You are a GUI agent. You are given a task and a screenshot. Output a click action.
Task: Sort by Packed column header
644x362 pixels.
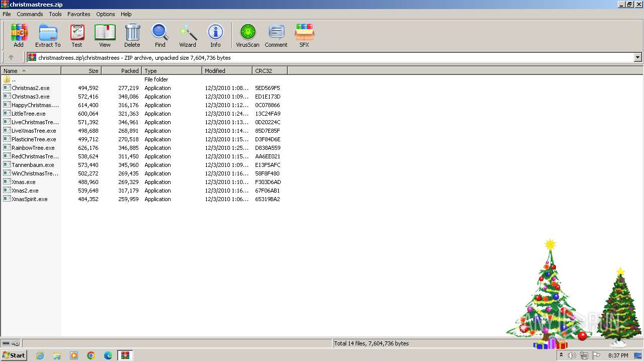(121, 71)
